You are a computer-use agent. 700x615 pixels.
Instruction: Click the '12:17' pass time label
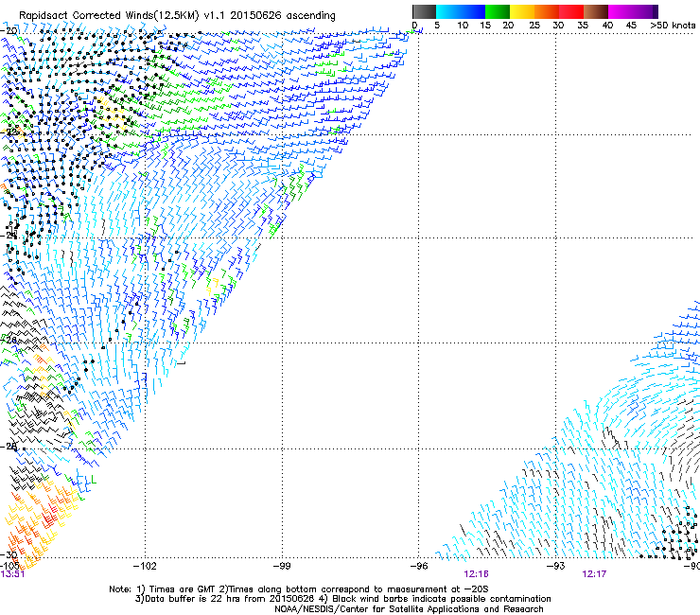tap(594, 574)
